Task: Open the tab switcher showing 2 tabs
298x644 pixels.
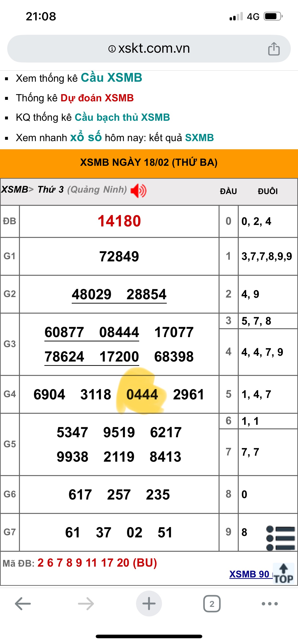Action: [212, 604]
